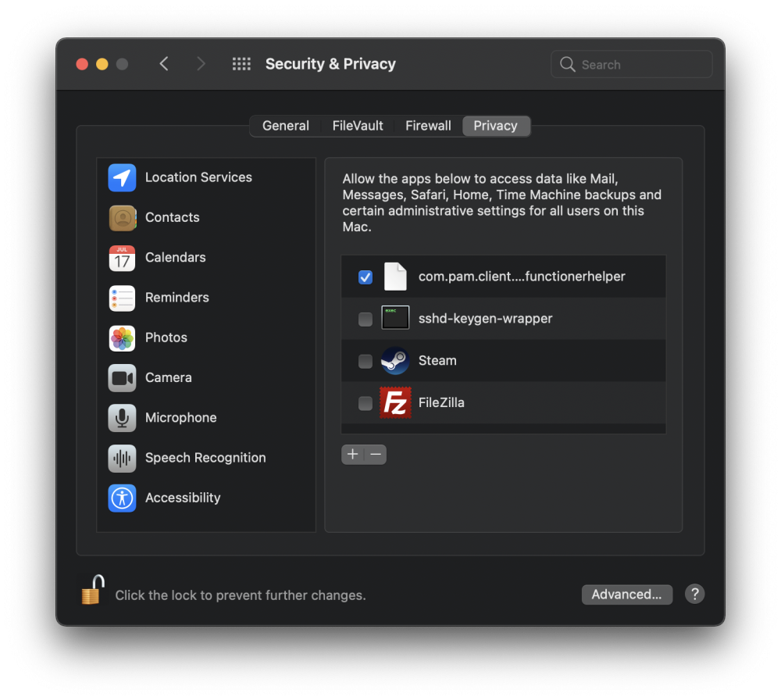Switch to the General tab

pos(285,126)
